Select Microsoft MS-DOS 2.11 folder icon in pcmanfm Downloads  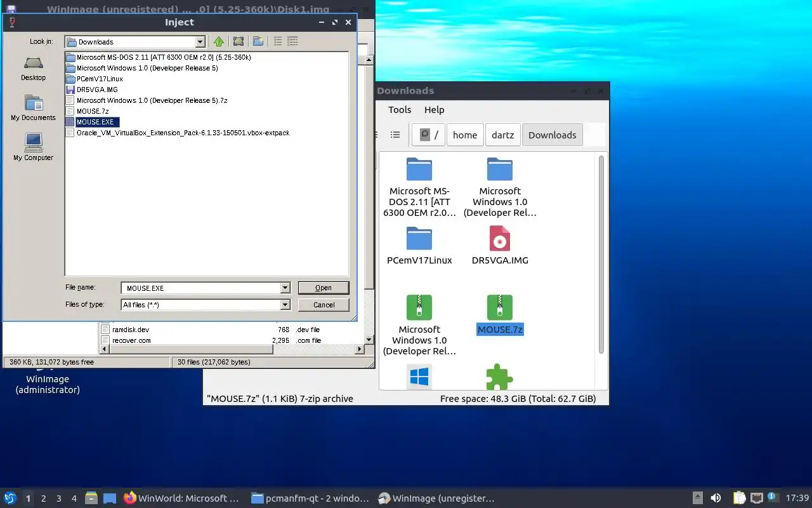pos(419,170)
